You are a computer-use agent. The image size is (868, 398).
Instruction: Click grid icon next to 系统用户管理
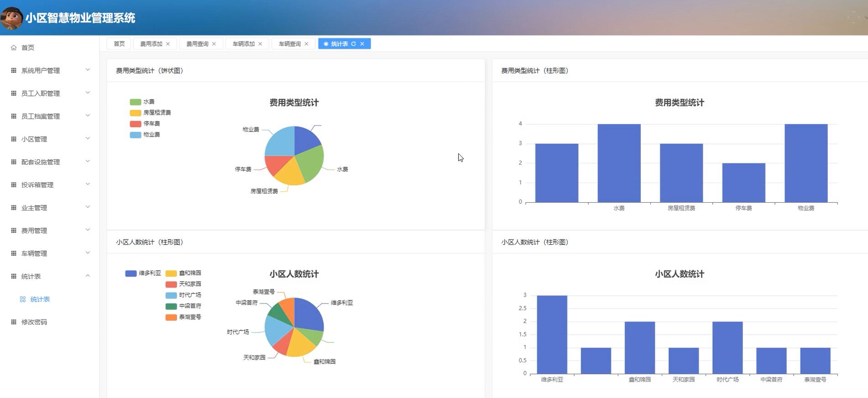coord(14,70)
